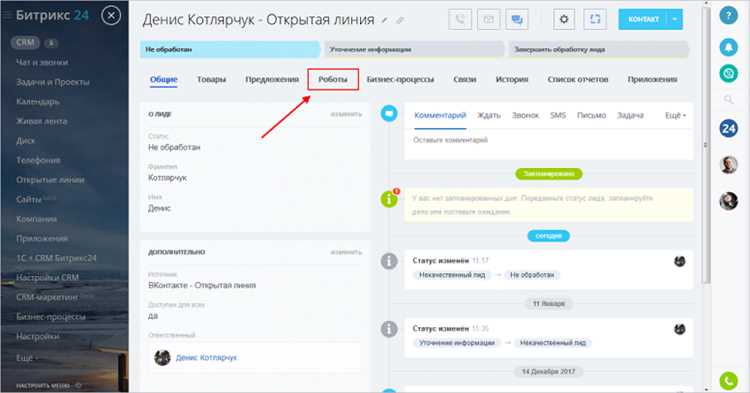Select the Письмо timeline tab

coord(591,115)
